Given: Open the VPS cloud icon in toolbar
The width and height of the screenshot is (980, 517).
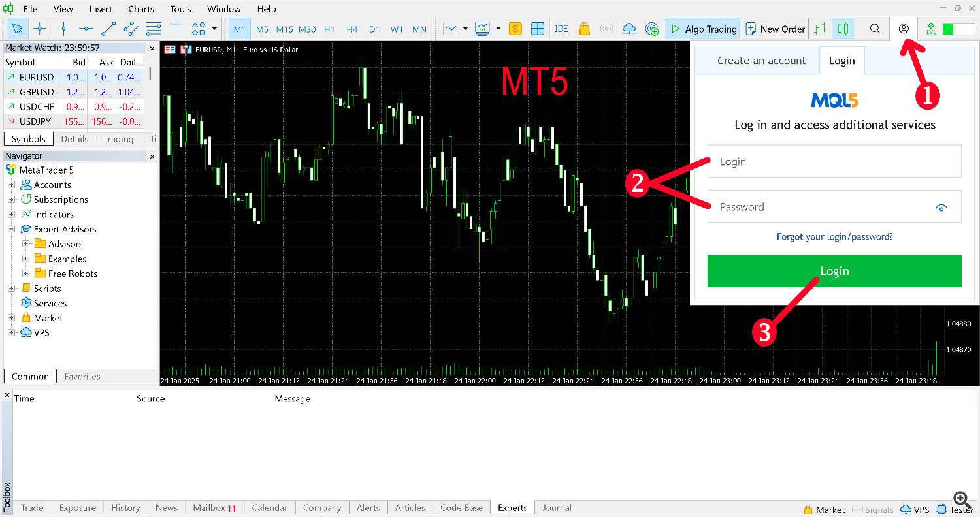Looking at the screenshot, I should pyautogui.click(x=629, y=29).
